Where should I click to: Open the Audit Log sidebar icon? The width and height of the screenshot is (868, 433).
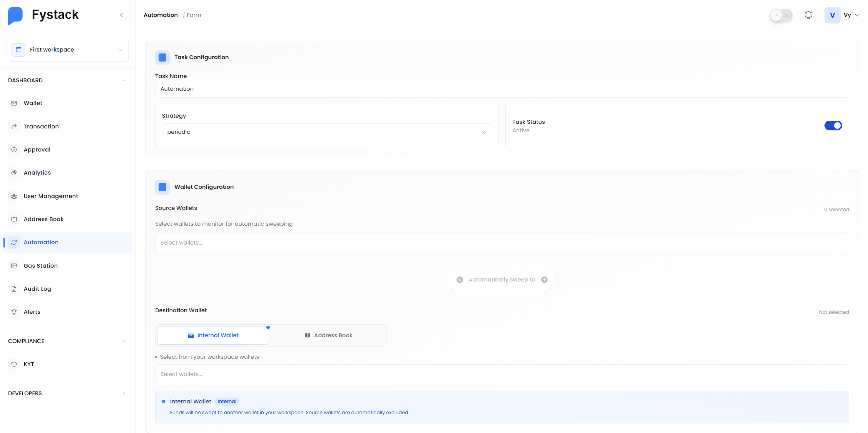pos(14,289)
